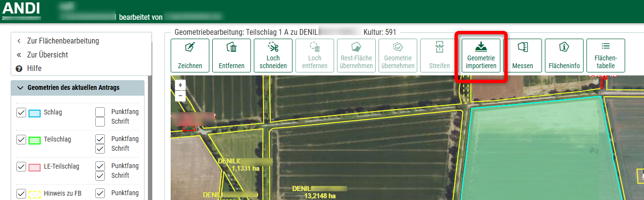Click the Rest-Fläche übernehmen tool

pos(356,56)
